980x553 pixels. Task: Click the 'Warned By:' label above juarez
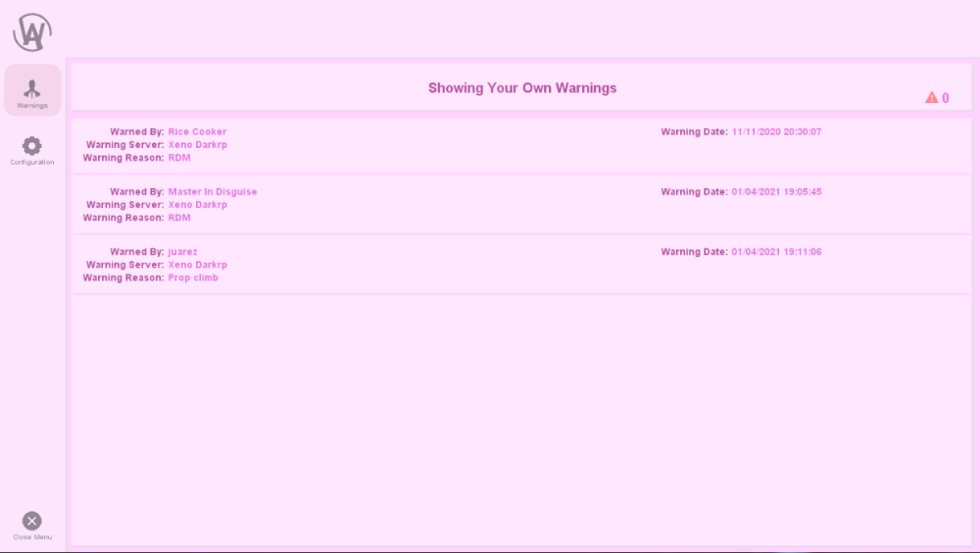[x=137, y=252]
